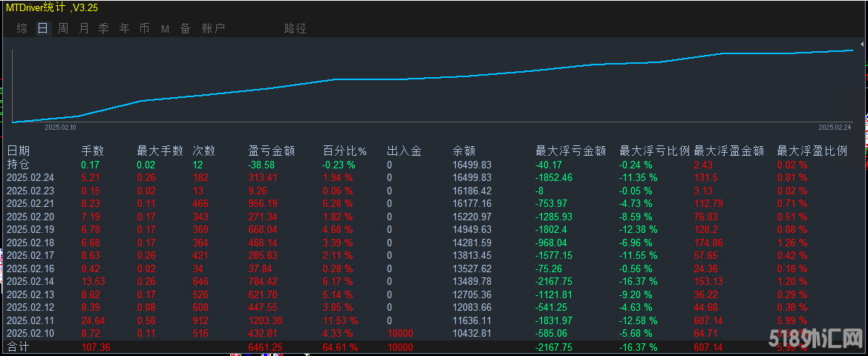The image size is (868, 356).
Task: Click the 余额 balance column header
Action: click(464, 151)
